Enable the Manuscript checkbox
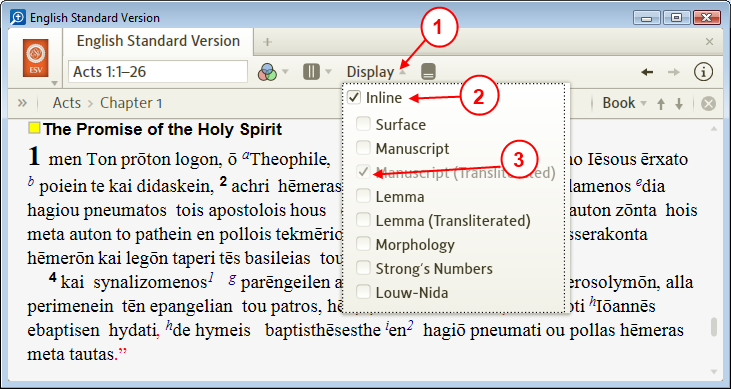 pyautogui.click(x=364, y=148)
